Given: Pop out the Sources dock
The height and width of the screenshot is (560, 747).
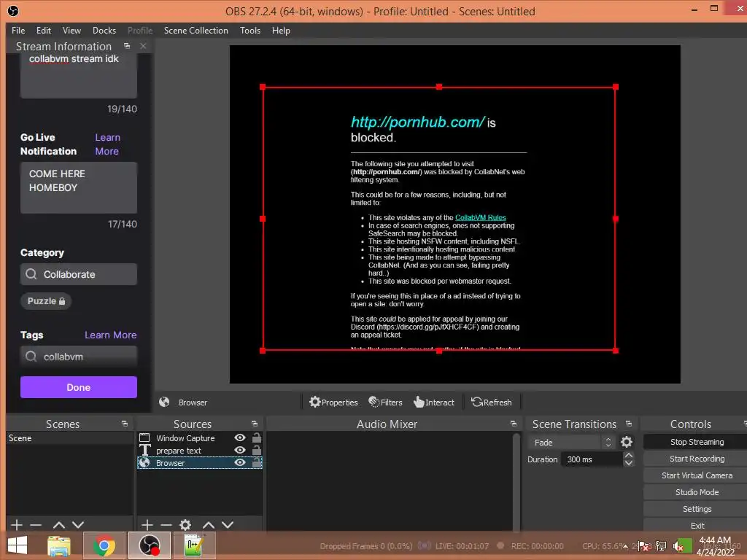Looking at the screenshot, I should click(255, 424).
